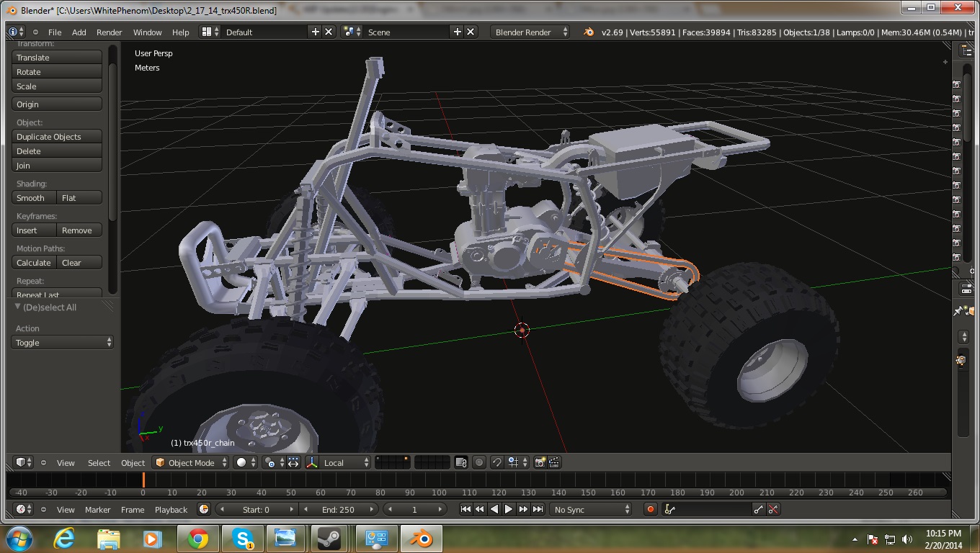The height and width of the screenshot is (553, 980).
Task: Toggle the auto keyframe record button
Action: (x=650, y=509)
